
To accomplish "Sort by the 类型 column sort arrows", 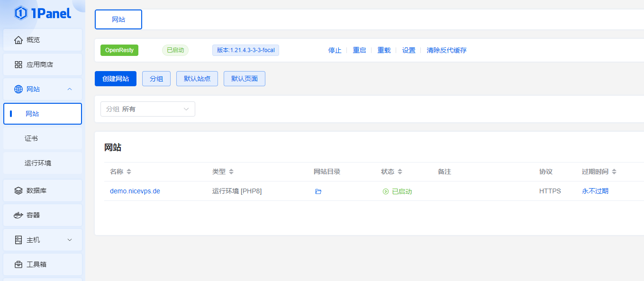I will click(231, 172).
